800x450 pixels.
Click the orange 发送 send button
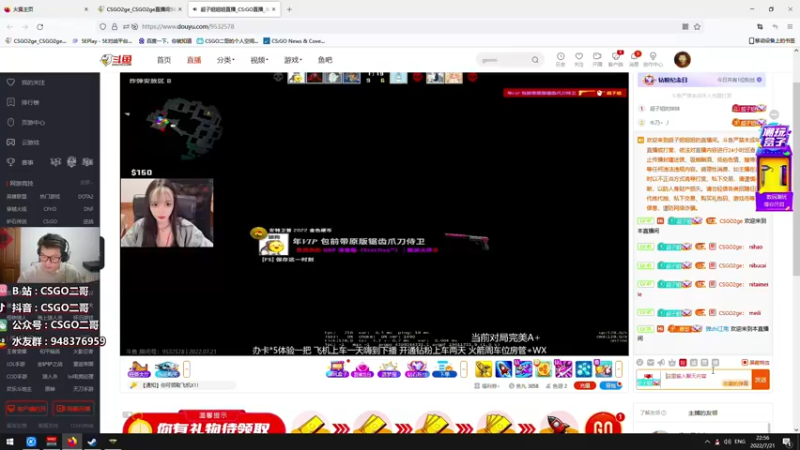(x=760, y=380)
